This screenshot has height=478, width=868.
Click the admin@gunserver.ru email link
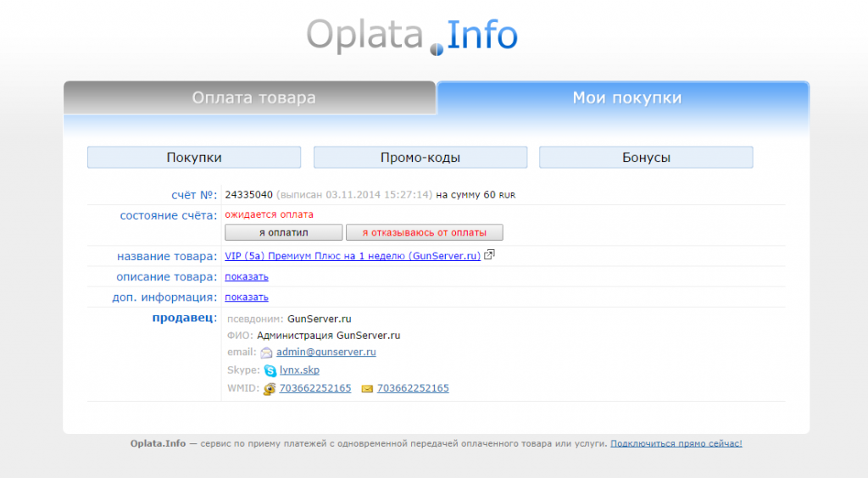pos(326,352)
